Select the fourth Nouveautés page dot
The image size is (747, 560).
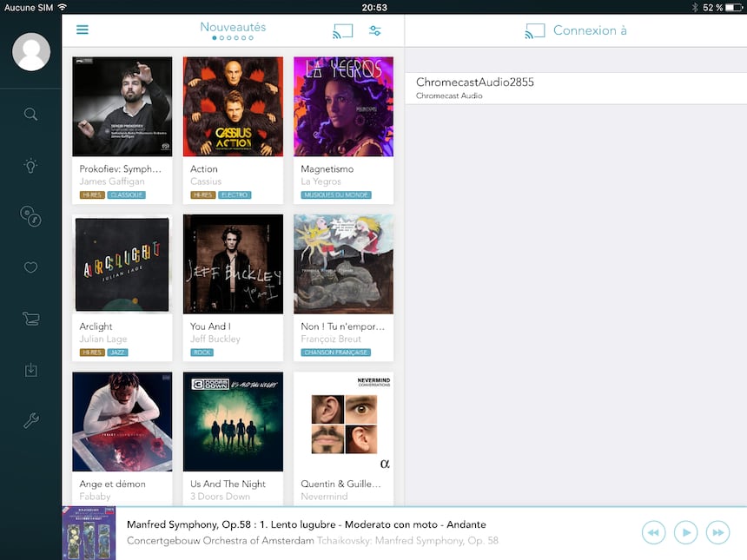pos(236,38)
